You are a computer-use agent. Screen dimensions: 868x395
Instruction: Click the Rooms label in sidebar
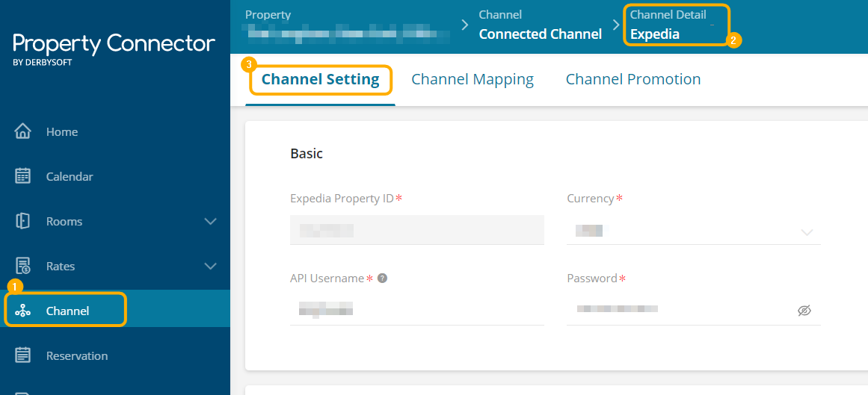pos(64,221)
